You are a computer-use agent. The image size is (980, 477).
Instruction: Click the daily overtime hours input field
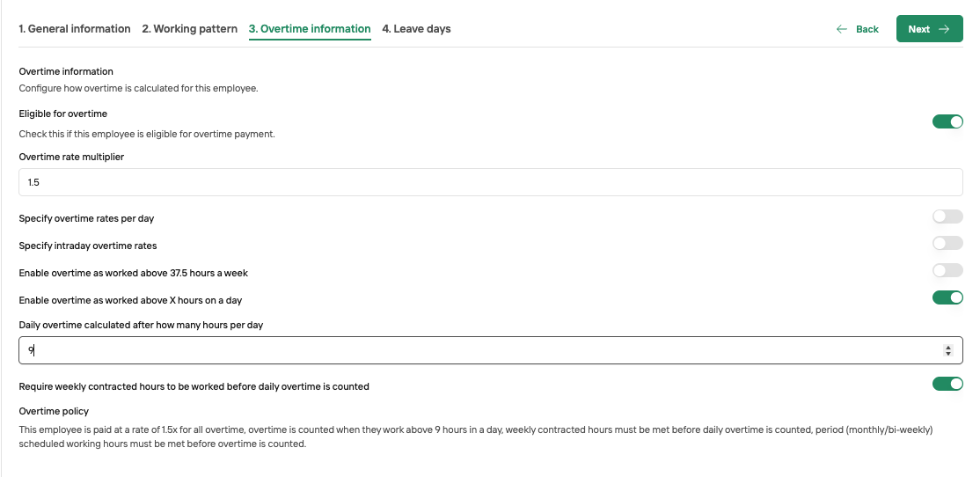[x=491, y=350]
